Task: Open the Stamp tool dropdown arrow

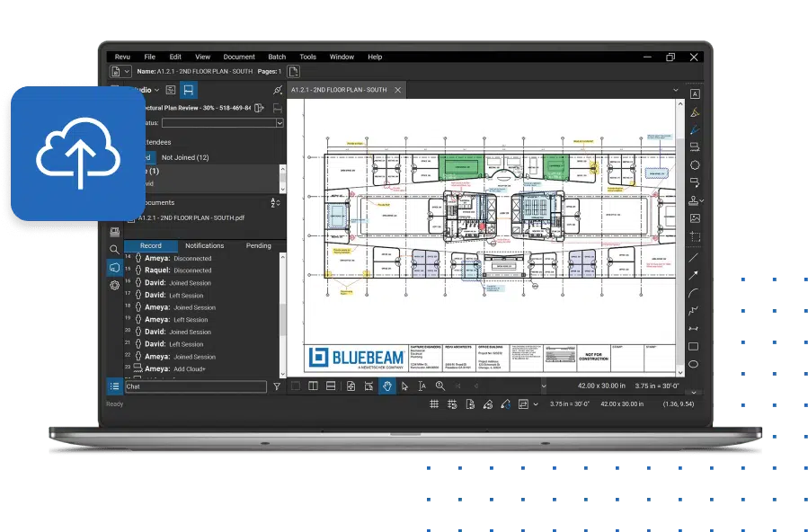Action: (x=701, y=201)
